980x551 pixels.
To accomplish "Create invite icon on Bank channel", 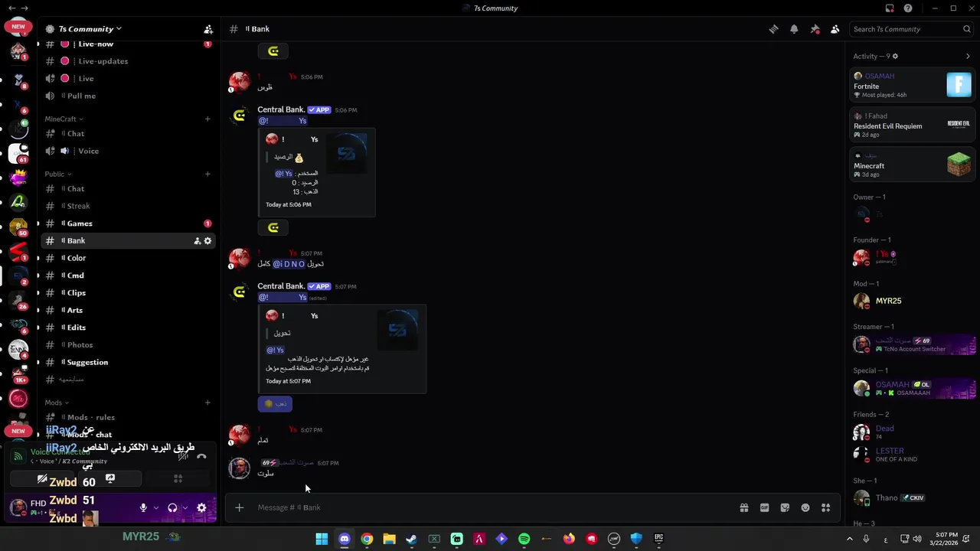I will (197, 241).
